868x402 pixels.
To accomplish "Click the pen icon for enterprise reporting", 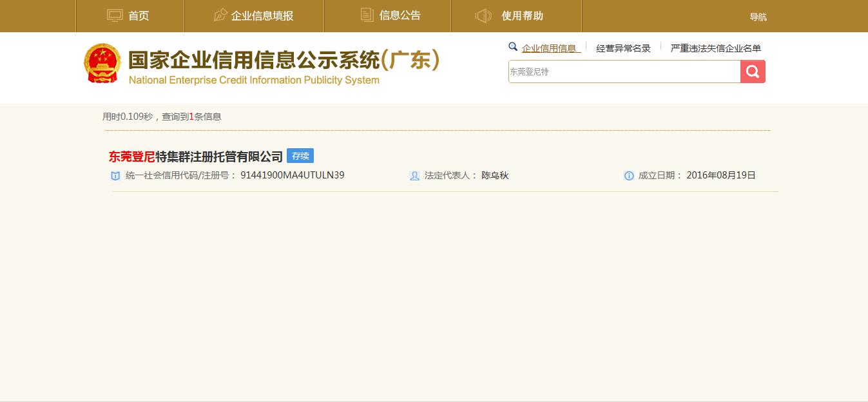I will pyautogui.click(x=220, y=15).
